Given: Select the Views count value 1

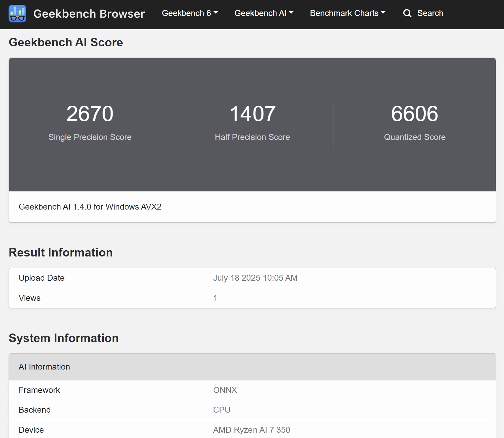Looking at the screenshot, I should [215, 298].
